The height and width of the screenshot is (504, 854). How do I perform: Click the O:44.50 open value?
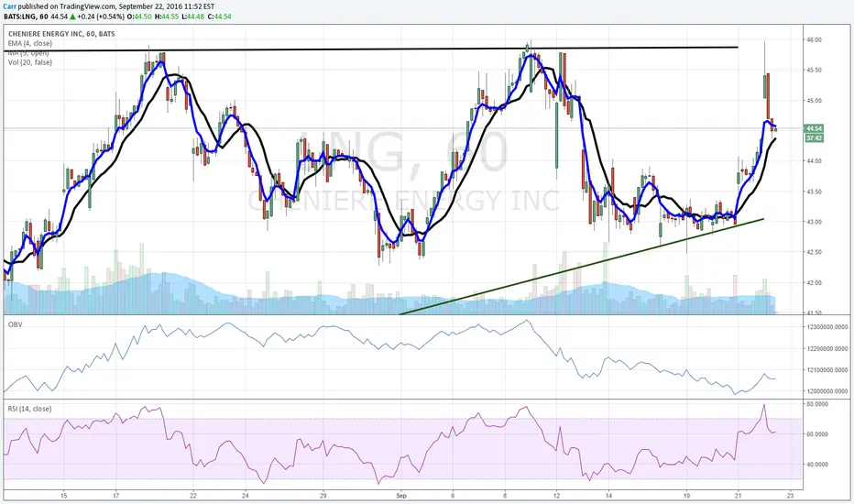pos(139,16)
